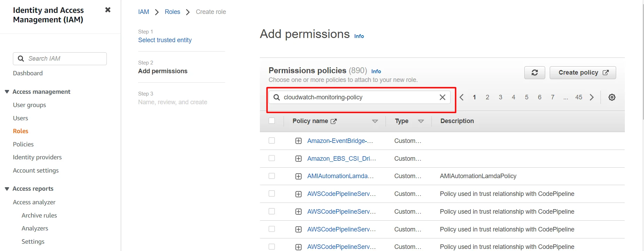Go to page 3 of policies
Image resolution: width=644 pixels, height=251 pixels.
(x=500, y=97)
